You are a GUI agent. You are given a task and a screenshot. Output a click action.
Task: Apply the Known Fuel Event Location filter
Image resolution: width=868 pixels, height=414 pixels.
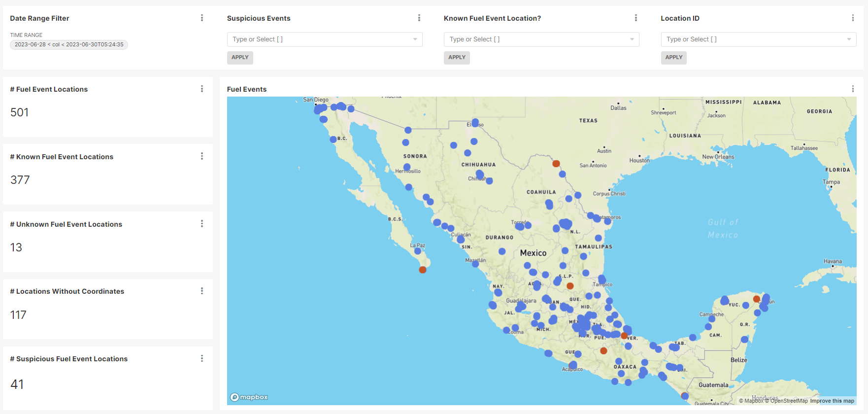coord(457,58)
